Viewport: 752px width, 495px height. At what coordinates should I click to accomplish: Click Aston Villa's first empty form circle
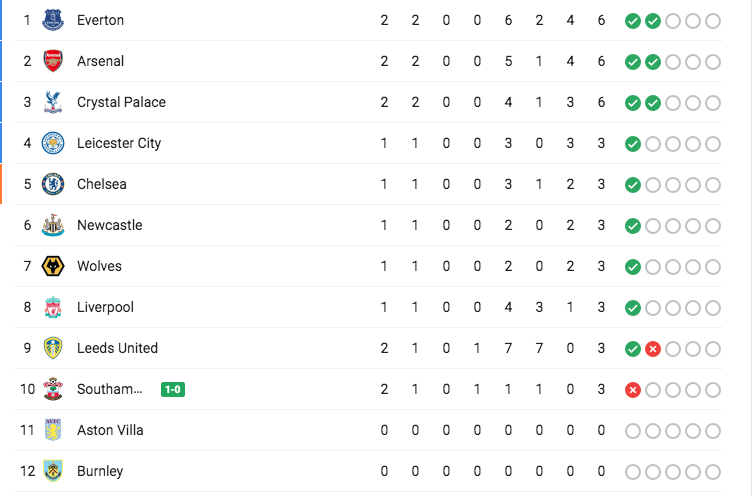coord(632,430)
